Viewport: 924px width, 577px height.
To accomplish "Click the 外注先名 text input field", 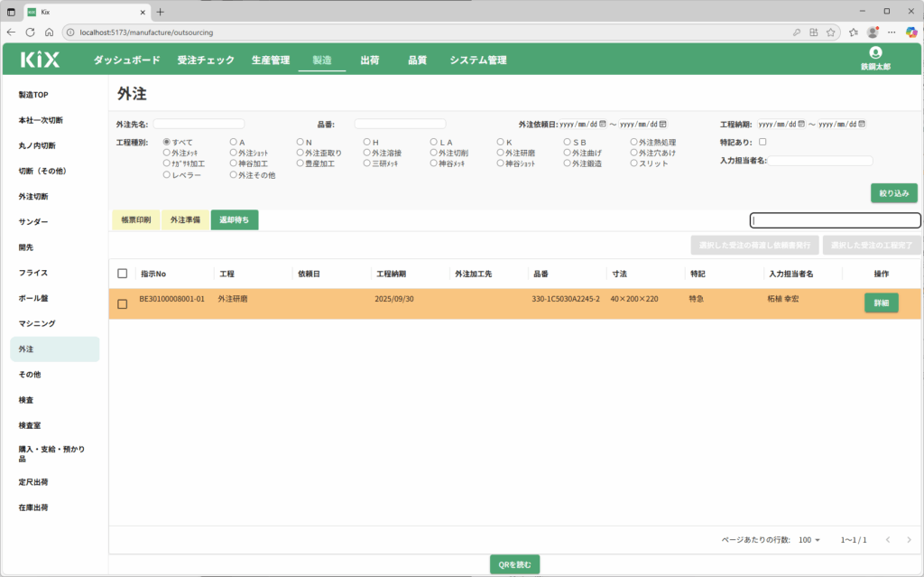I will click(x=199, y=124).
